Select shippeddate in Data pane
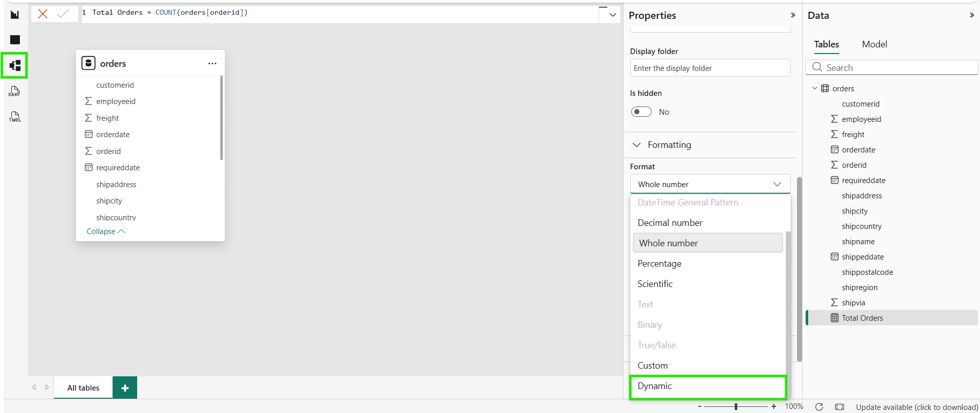 coord(863,257)
